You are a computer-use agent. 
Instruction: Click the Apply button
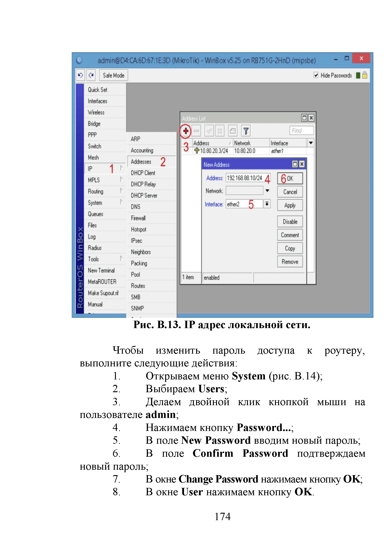pyautogui.click(x=290, y=205)
